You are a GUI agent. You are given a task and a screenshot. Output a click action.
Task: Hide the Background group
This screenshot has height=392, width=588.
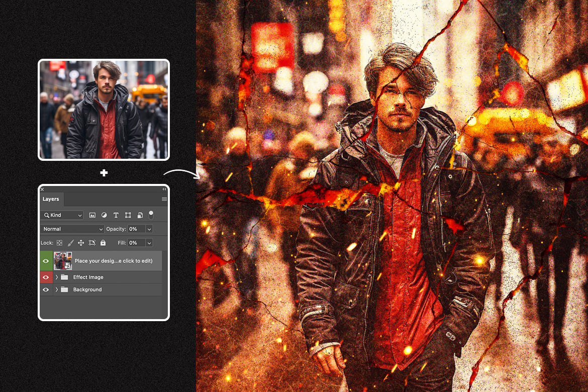[x=46, y=290]
